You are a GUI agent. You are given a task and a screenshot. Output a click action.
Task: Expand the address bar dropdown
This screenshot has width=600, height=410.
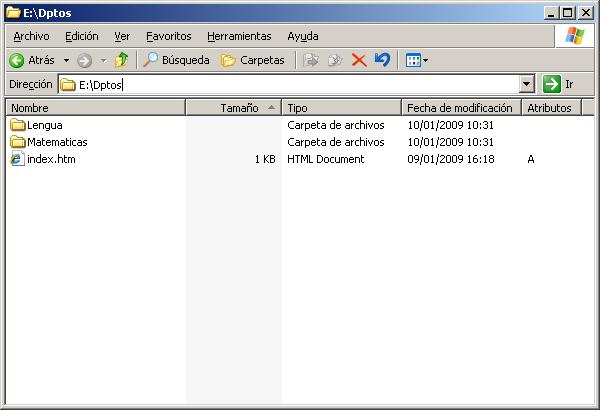click(x=527, y=85)
